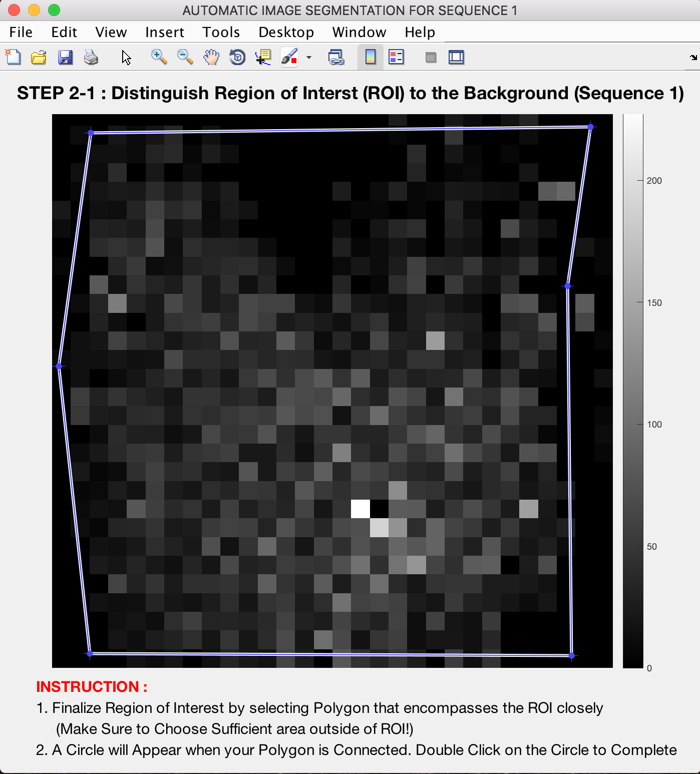Click the polygon vertex on the left edge

(59, 366)
